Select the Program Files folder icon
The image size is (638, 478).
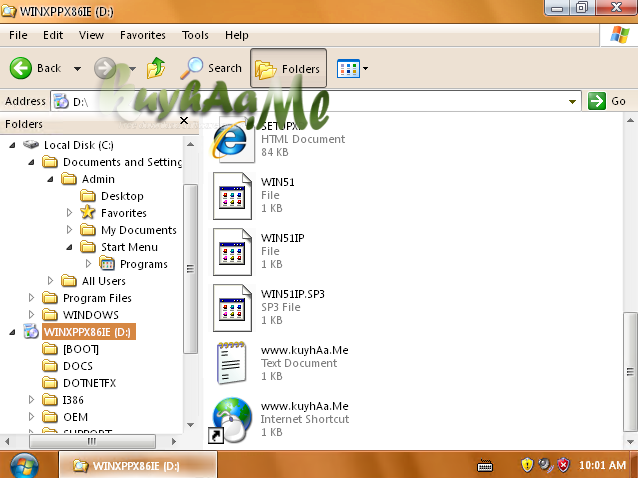click(50, 298)
